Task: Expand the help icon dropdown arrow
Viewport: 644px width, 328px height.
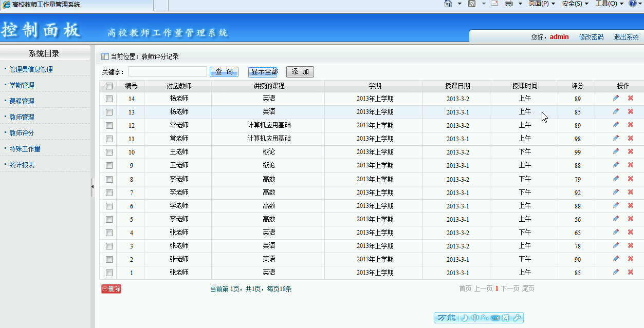Action: (x=641, y=4)
